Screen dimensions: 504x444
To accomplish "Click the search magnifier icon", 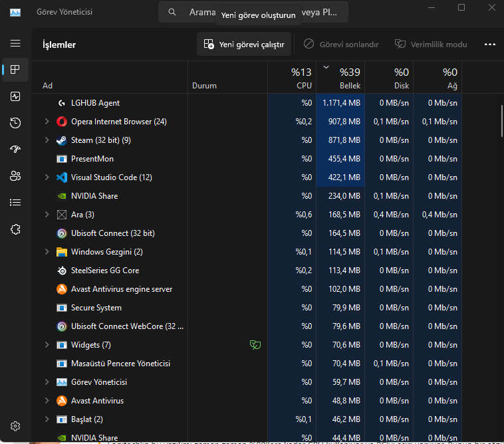I will (x=172, y=12).
